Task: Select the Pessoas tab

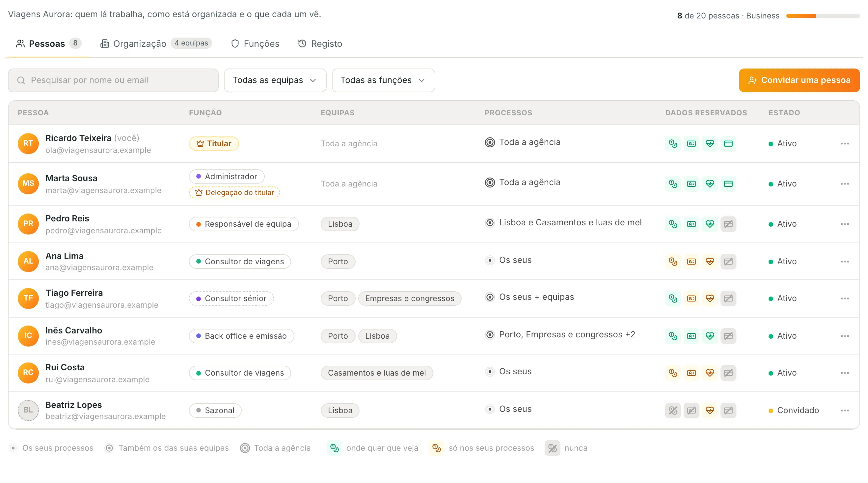Action: [48, 43]
